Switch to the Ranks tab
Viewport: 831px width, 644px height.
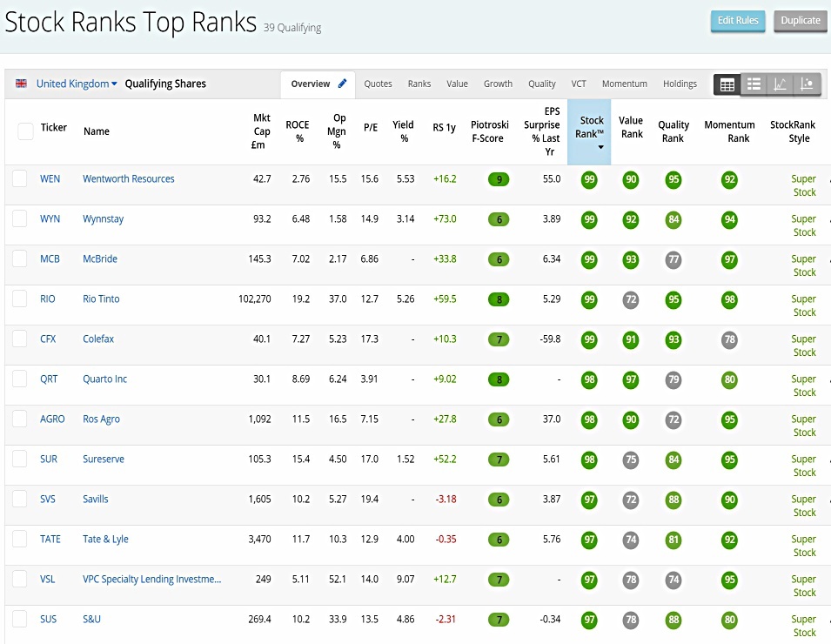tap(419, 84)
